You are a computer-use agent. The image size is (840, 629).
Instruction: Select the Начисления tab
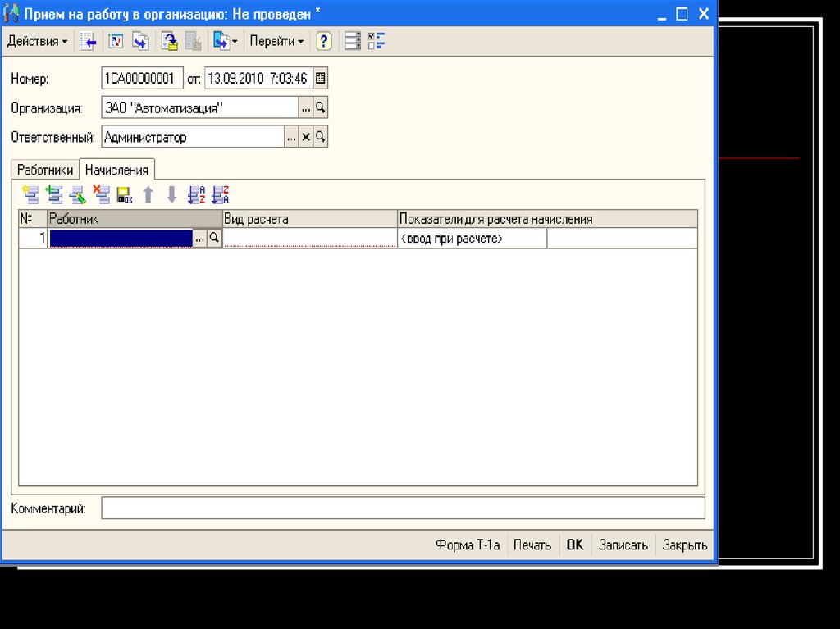[116, 170]
